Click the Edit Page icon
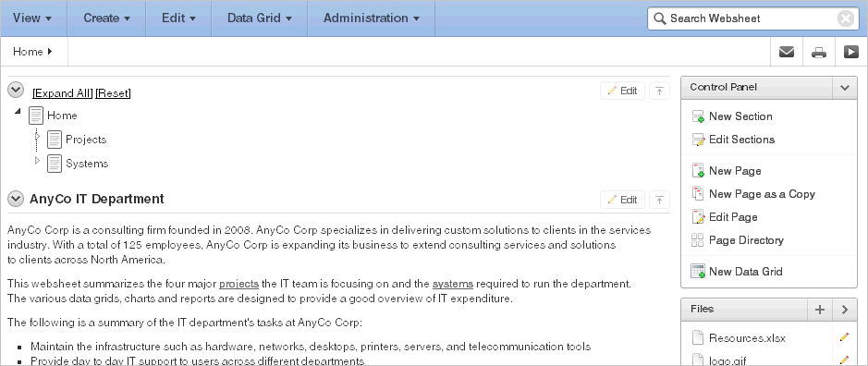This screenshot has height=366, width=868. [698, 216]
